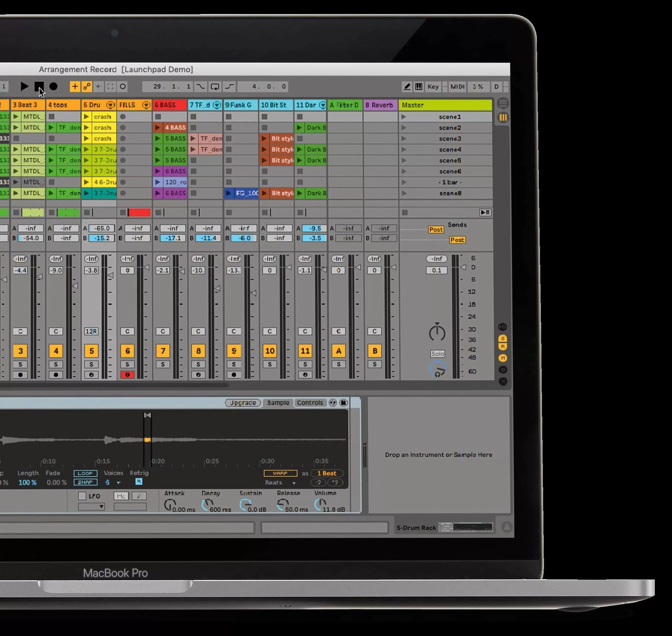The image size is (672, 636).
Task: Activate the Draw Mode pencil
Action: click(407, 86)
